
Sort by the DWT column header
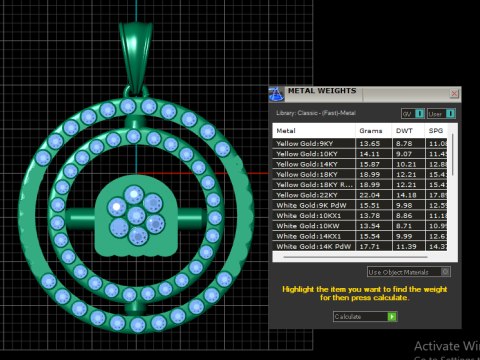click(408, 131)
